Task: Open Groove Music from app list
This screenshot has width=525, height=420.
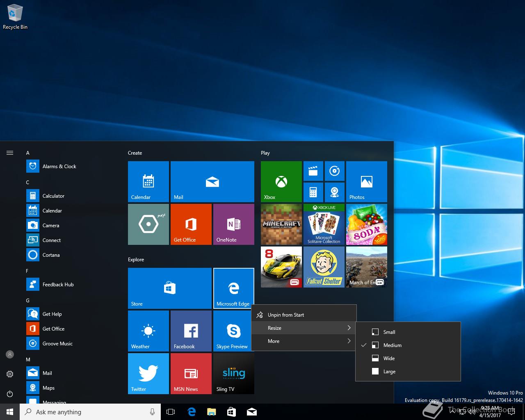Action: coord(72,344)
